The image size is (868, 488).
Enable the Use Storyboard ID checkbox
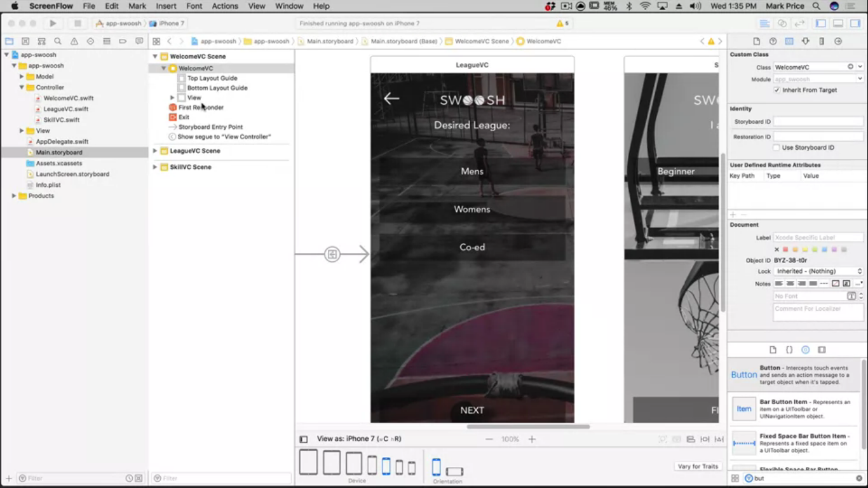(776, 147)
